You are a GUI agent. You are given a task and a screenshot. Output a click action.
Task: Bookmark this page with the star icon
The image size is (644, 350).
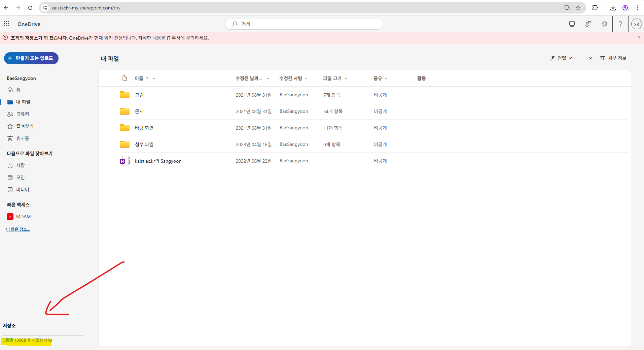[578, 8]
